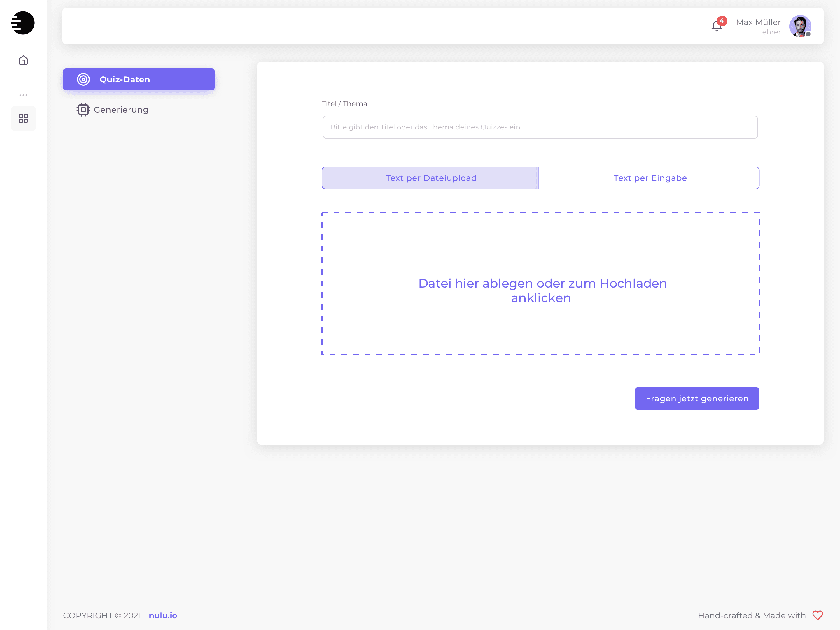Go to the Generierung step
840x630 pixels.
tap(121, 110)
